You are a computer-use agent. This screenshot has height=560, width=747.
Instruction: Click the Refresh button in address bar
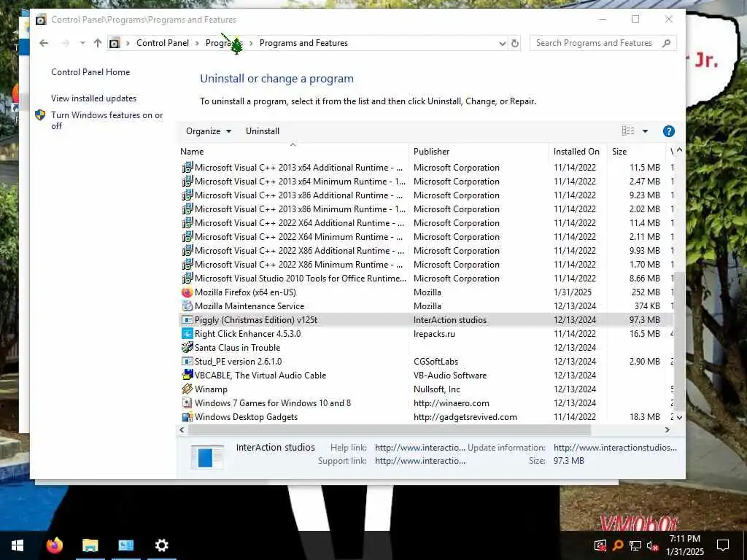tap(515, 43)
